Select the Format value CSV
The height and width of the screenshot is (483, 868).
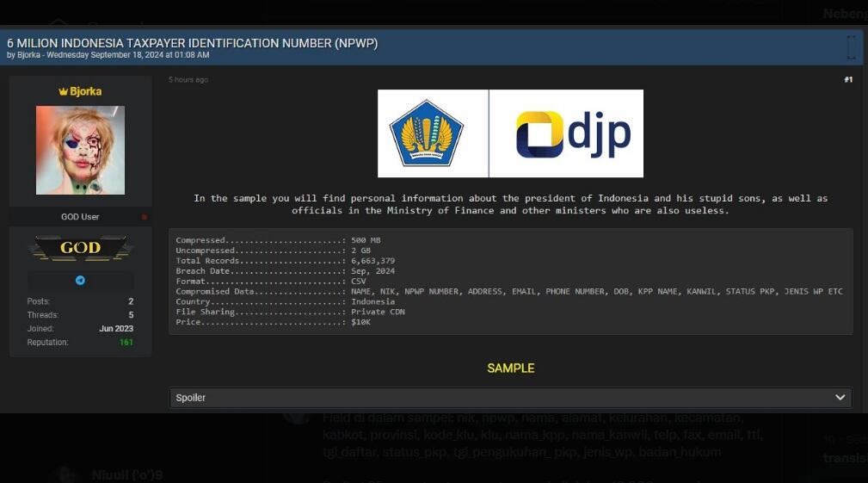[x=359, y=281]
